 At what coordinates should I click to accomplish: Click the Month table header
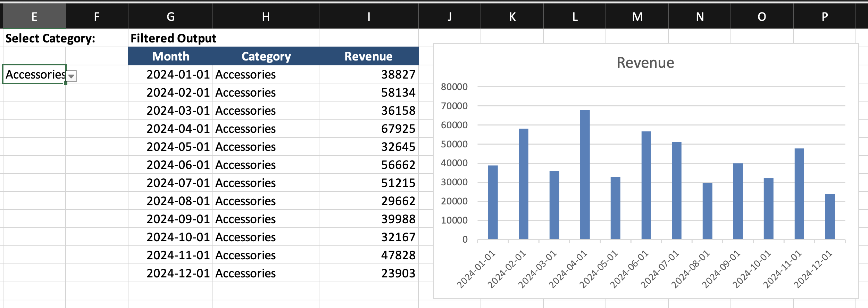click(x=170, y=56)
